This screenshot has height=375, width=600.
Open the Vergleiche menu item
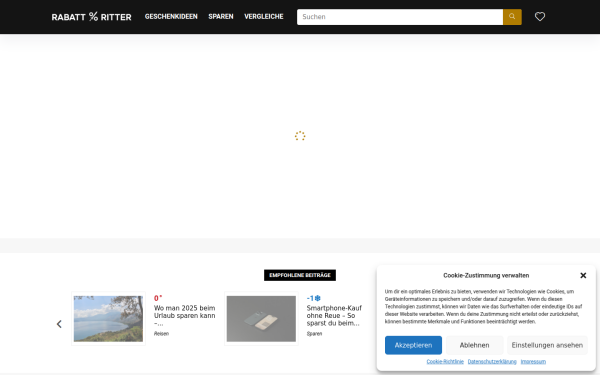point(264,16)
